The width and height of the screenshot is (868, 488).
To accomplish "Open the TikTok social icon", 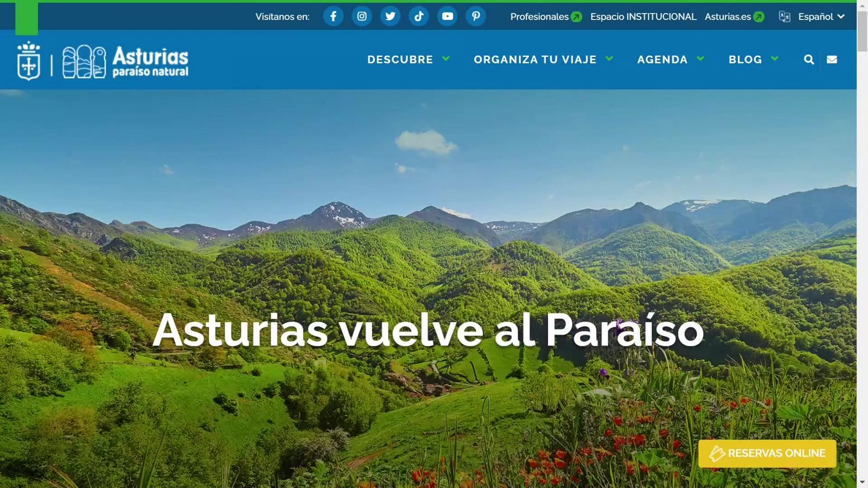I will (419, 16).
